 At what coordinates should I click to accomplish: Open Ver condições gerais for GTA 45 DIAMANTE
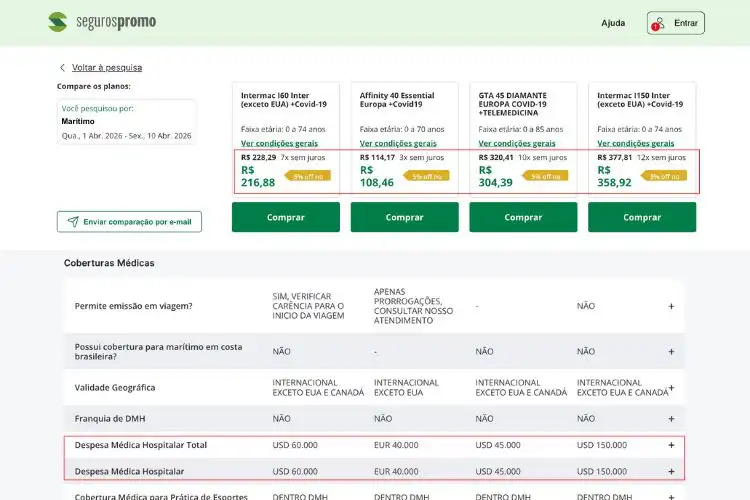[x=517, y=143]
